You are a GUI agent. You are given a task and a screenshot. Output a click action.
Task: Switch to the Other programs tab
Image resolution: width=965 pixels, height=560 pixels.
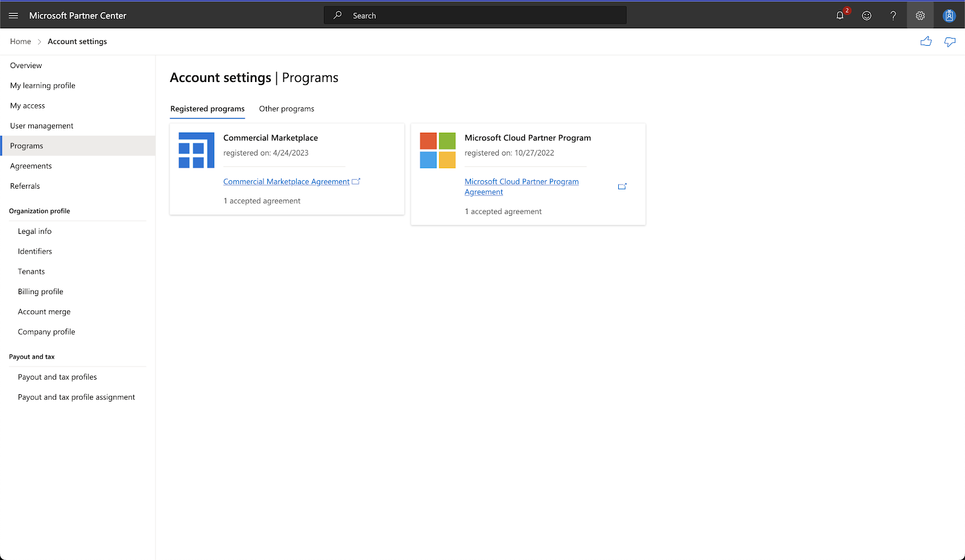click(286, 109)
